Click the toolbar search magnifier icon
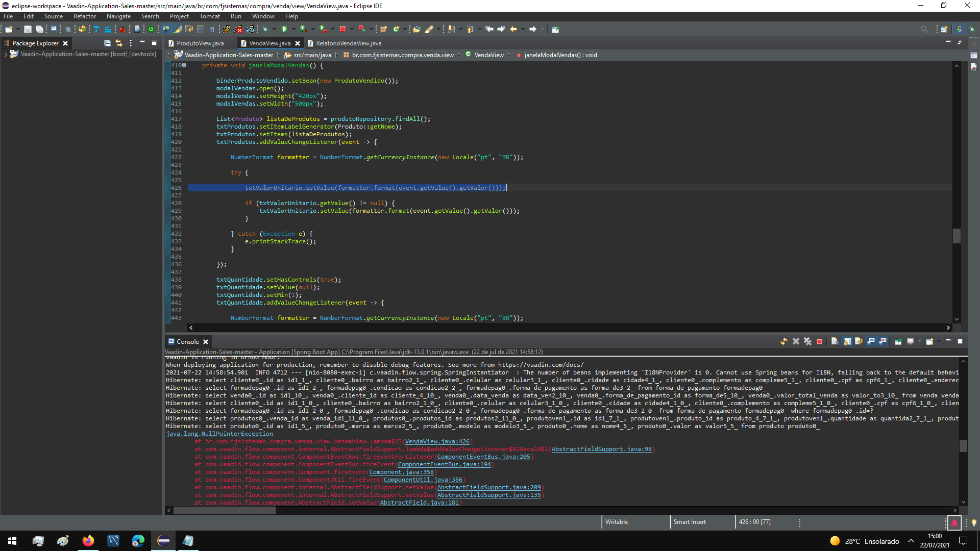Screen dimensions: 980x551 924,30
